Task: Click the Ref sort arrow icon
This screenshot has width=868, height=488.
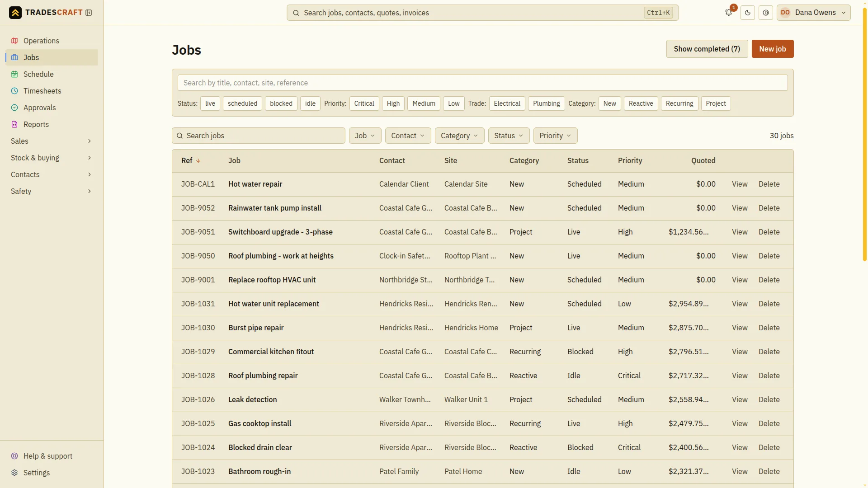Action: click(x=198, y=160)
